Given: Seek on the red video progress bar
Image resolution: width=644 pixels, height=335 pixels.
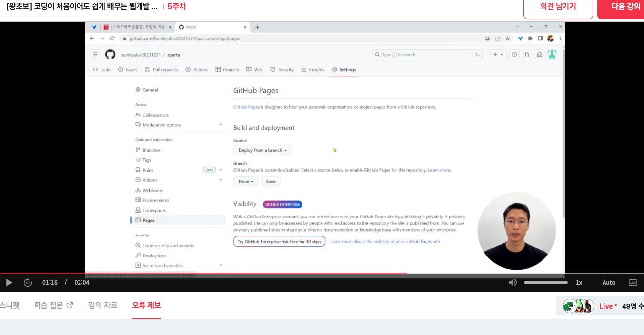Looking at the screenshot, I should pos(322,273).
